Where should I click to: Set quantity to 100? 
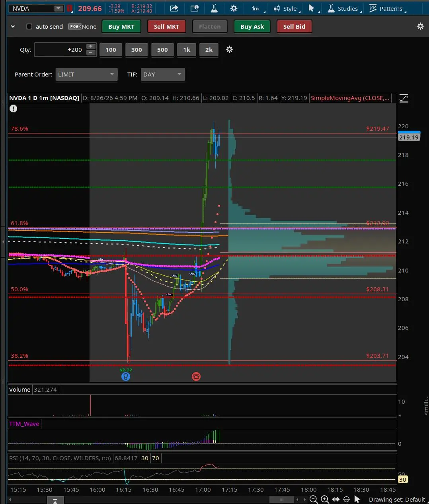pyautogui.click(x=111, y=50)
